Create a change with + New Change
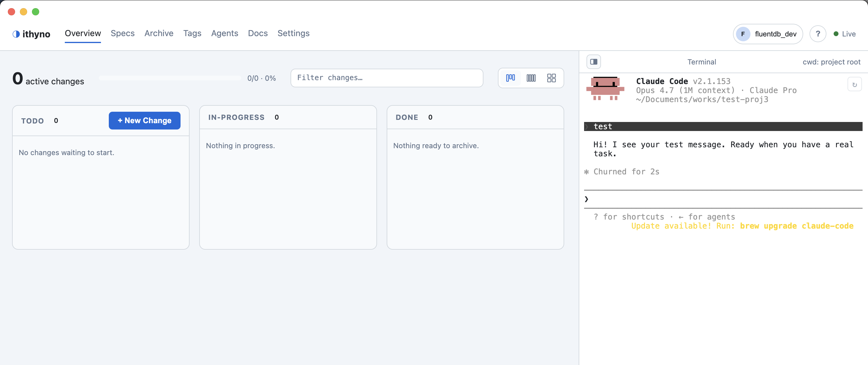 click(145, 120)
